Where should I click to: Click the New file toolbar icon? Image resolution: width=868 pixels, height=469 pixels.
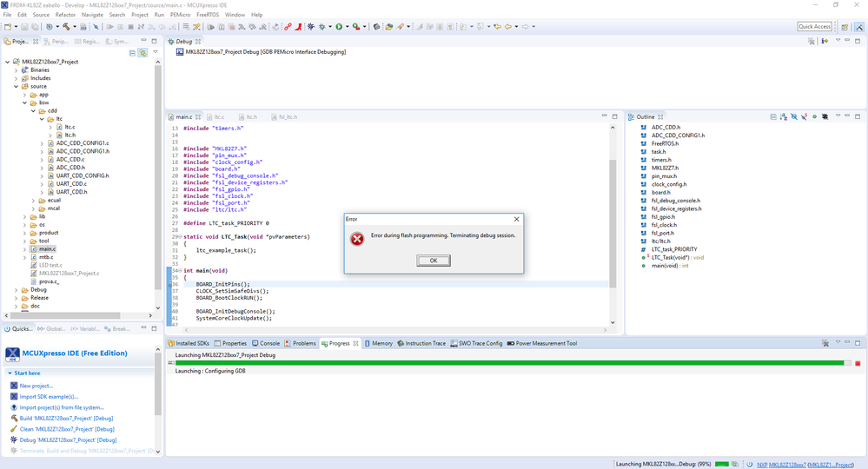(x=8, y=27)
